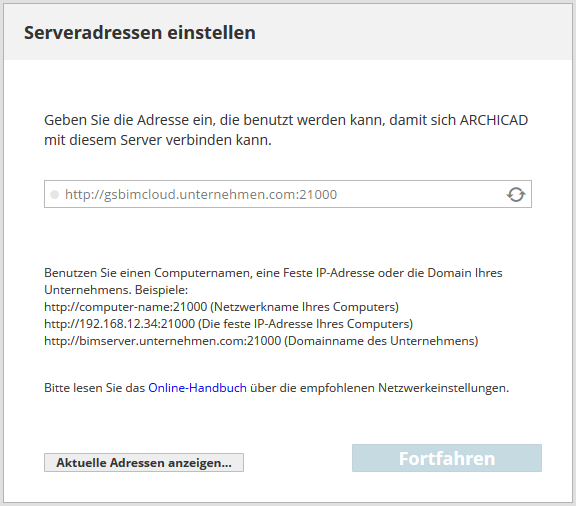Click the gsbimcloud.unternehmen.com placeholder text
The height and width of the screenshot is (506, 576).
201,194
